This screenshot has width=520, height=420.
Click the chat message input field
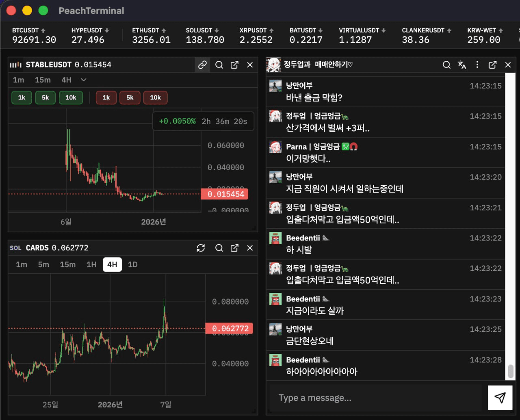[x=366, y=397]
